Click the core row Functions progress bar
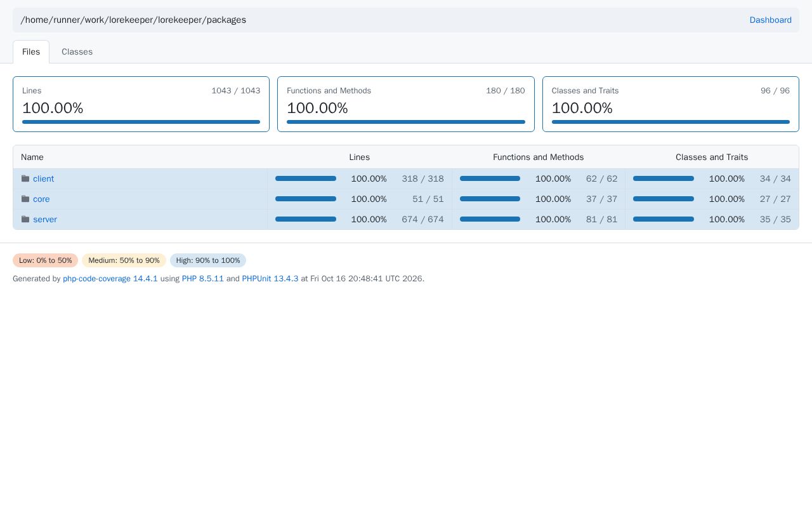 tap(490, 199)
